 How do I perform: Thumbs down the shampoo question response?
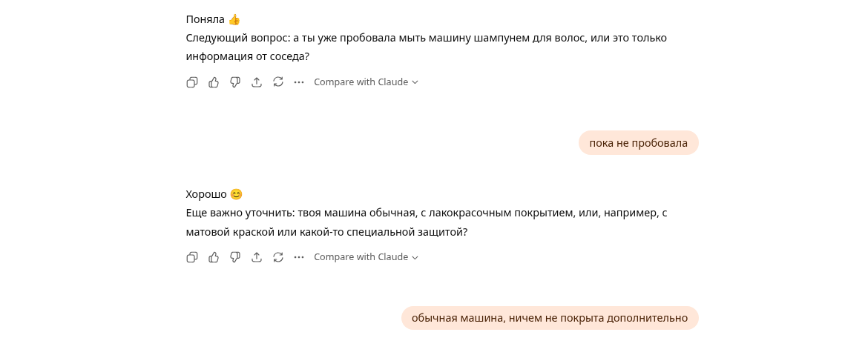point(235,82)
